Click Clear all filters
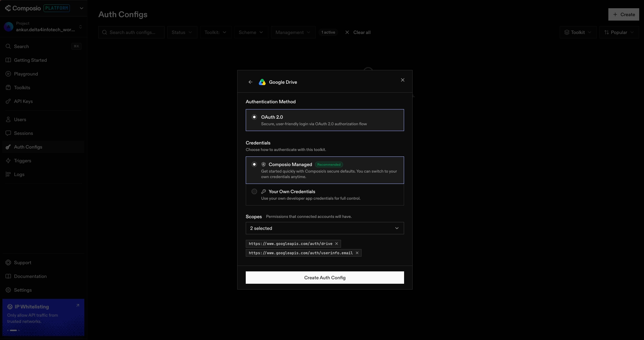Viewport: 644px width, 340px height. click(362, 32)
